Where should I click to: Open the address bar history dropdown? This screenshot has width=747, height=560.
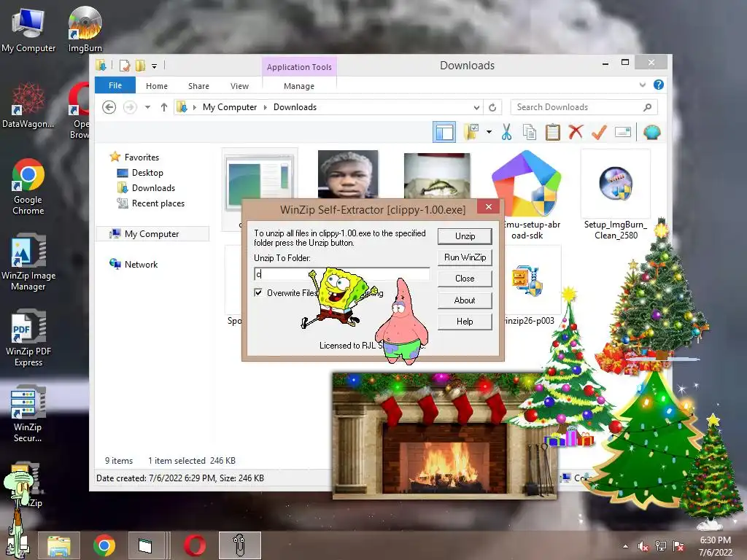pos(476,108)
